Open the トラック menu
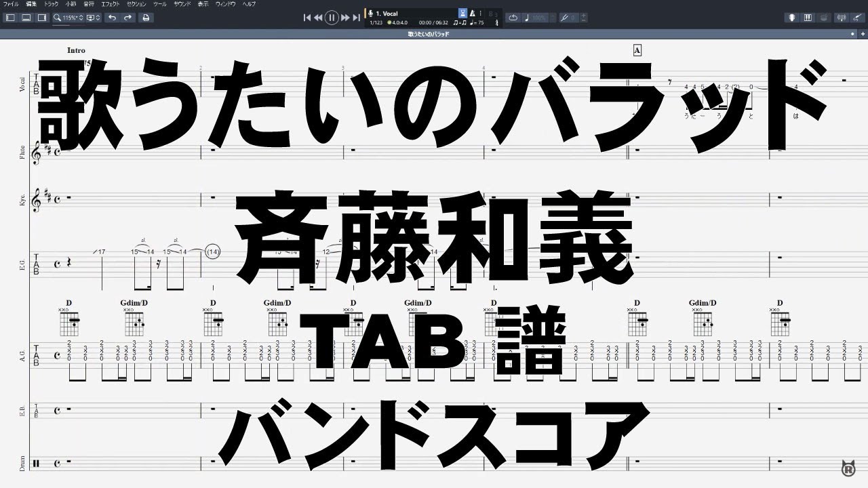The height and width of the screenshot is (488, 868). coord(52,3)
